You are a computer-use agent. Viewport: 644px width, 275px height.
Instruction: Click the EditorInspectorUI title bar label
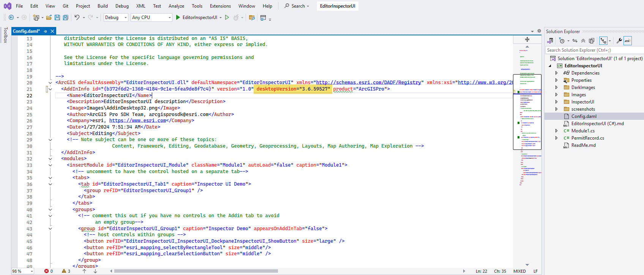pyautogui.click(x=338, y=6)
